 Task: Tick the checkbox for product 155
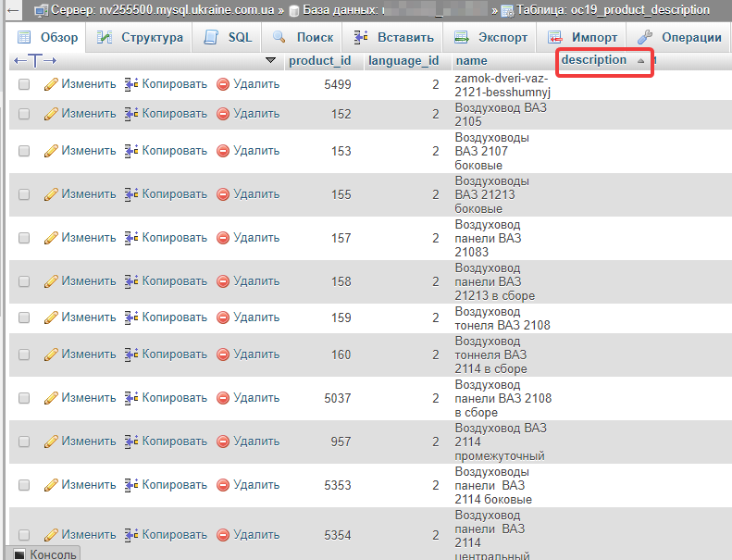coord(24,194)
